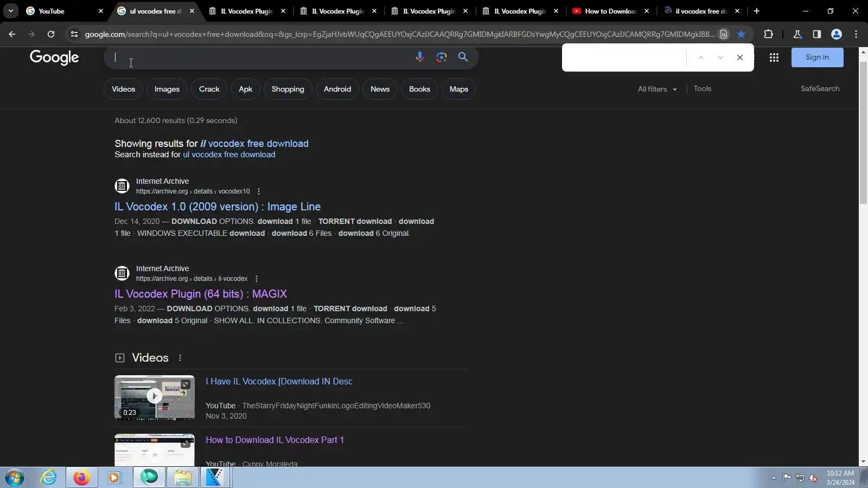
Task: Open the Windows Start menu
Action: point(15,478)
